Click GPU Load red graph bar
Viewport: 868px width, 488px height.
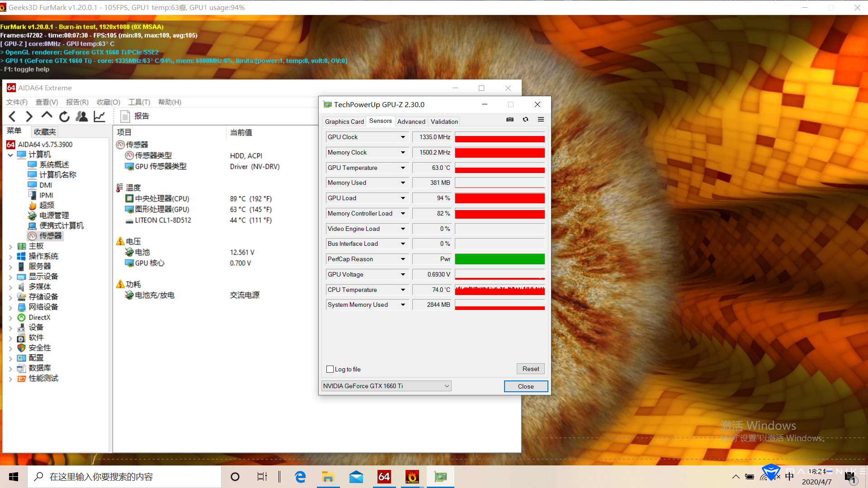pos(500,198)
